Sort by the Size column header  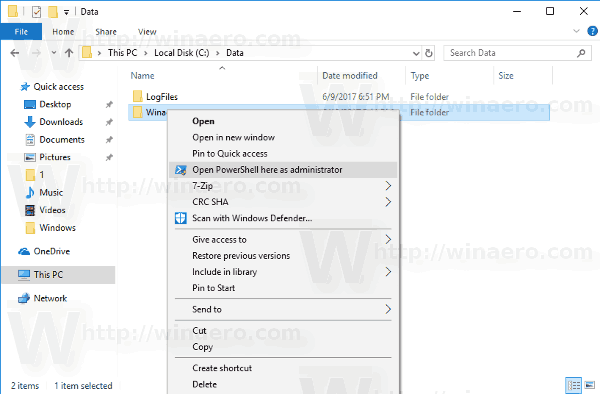[506, 76]
